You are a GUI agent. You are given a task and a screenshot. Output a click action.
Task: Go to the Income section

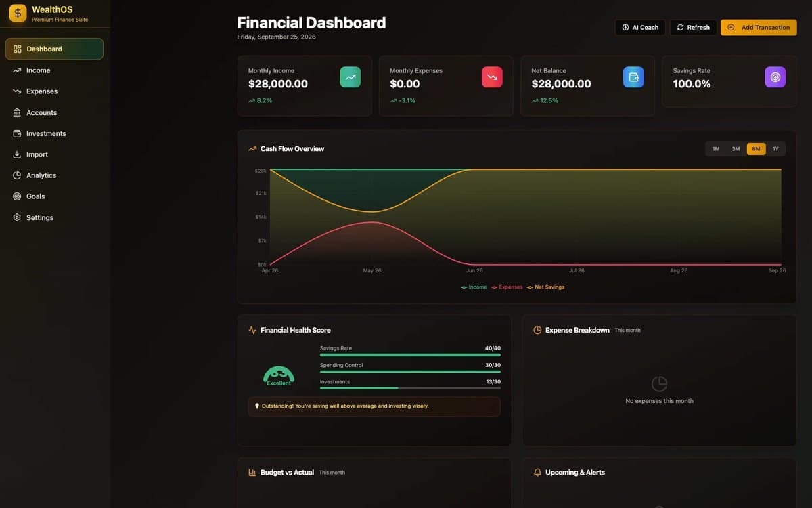click(54, 70)
